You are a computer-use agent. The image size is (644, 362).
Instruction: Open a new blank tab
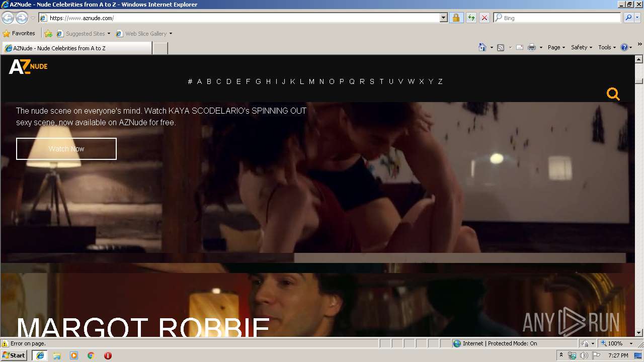[x=160, y=48]
